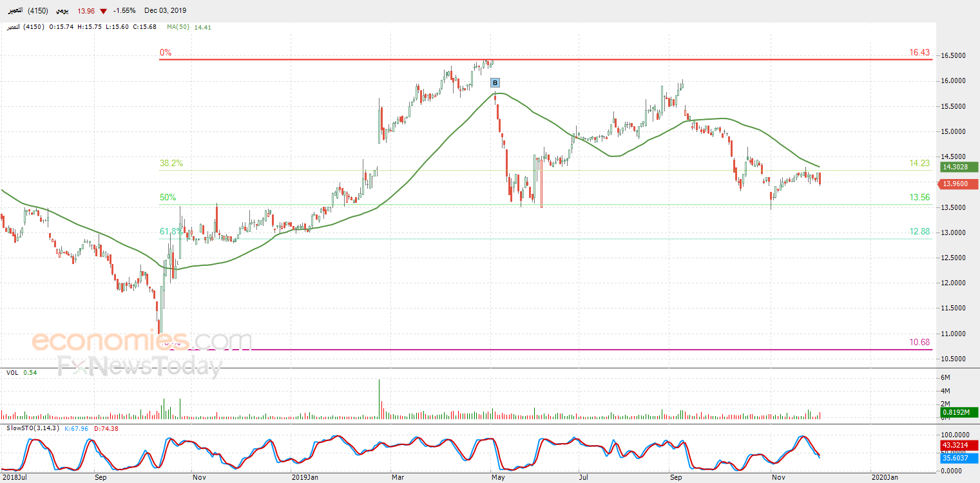Viewport: 980px width, 483px height.
Task: Click the MA(50) indicator label
Action: coord(179,27)
